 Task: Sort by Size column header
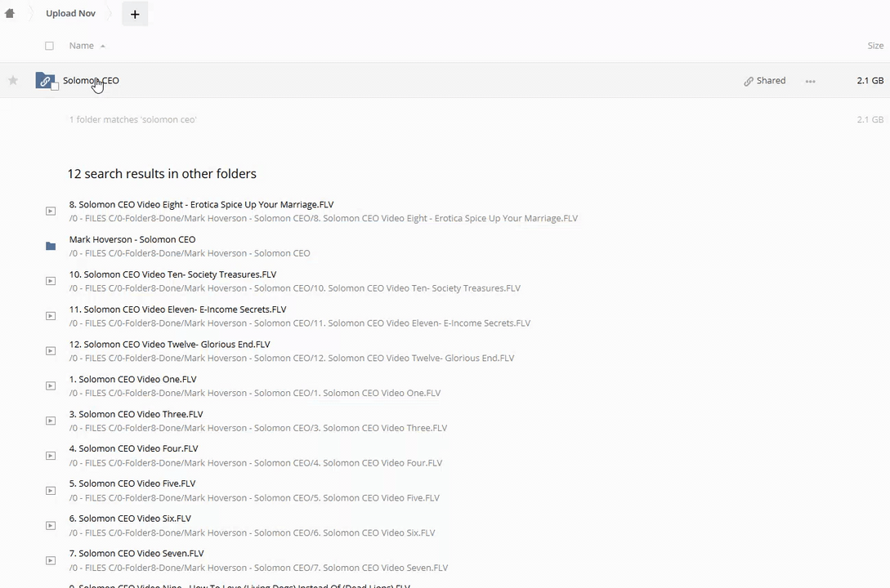point(874,46)
